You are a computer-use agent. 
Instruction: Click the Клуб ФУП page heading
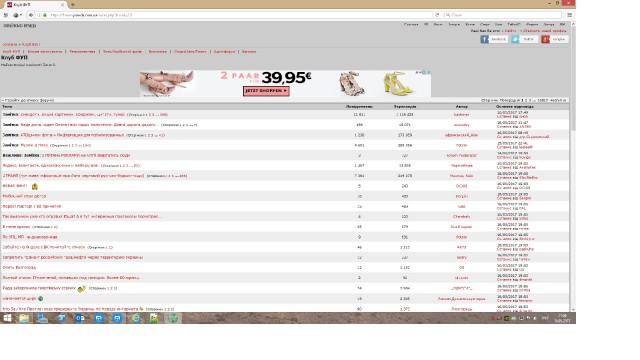click(14, 58)
